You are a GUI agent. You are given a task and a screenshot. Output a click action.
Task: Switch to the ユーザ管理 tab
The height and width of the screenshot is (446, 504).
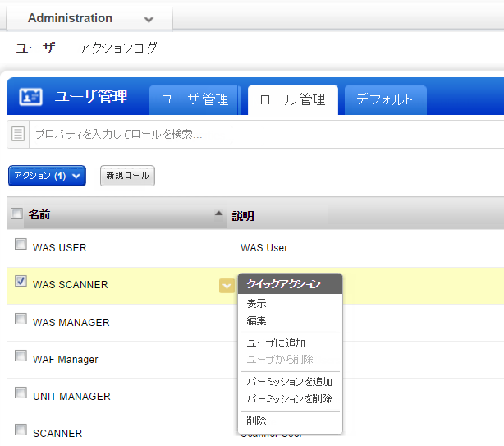[195, 99]
